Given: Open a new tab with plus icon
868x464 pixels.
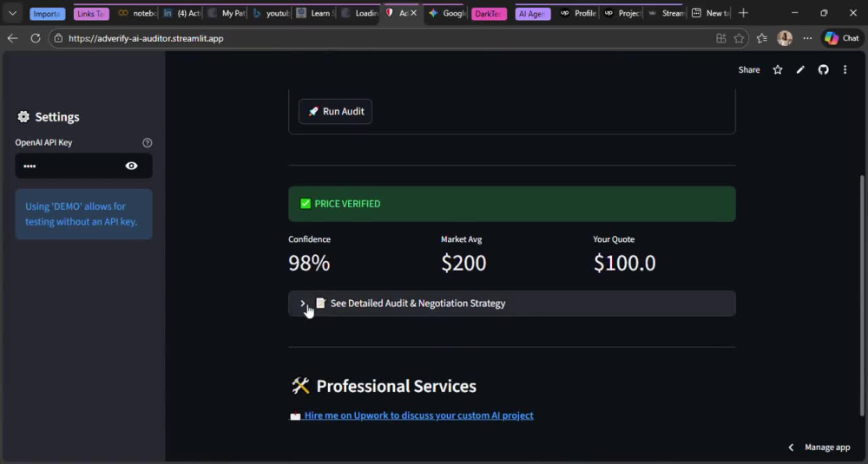Looking at the screenshot, I should (x=744, y=13).
